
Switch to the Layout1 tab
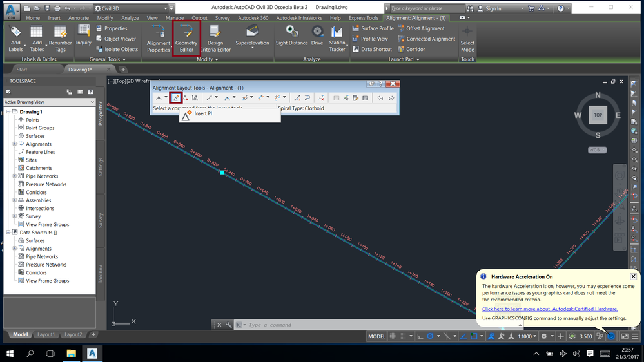pyautogui.click(x=46, y=334)
